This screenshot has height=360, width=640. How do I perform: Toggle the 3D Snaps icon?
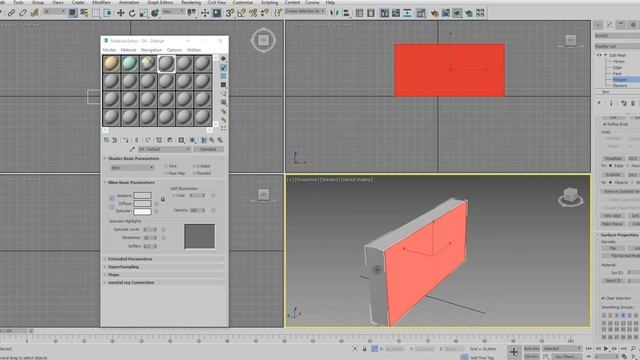coord(230,13)
